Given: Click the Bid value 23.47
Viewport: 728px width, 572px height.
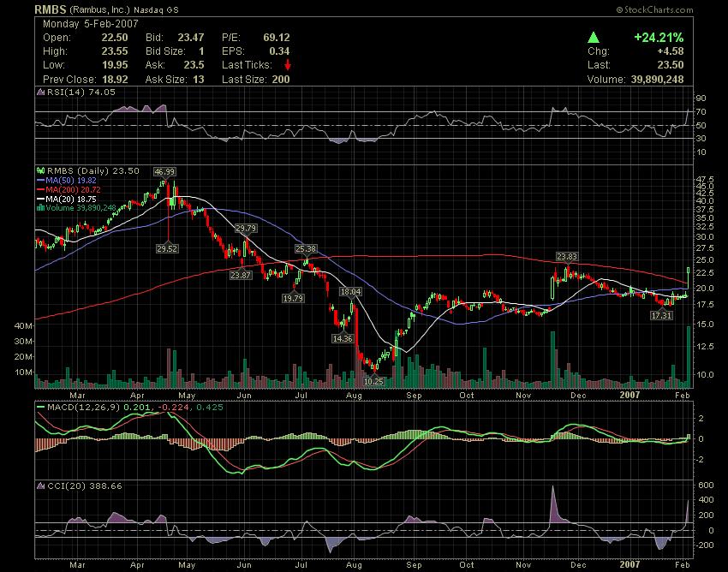Looking at the screenshot, I should (191, 38).
